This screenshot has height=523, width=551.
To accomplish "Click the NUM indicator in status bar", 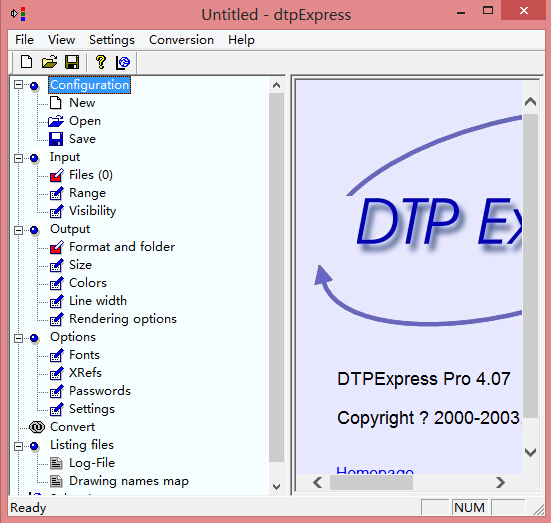I will pyautogui.click(x=469, y=508).
